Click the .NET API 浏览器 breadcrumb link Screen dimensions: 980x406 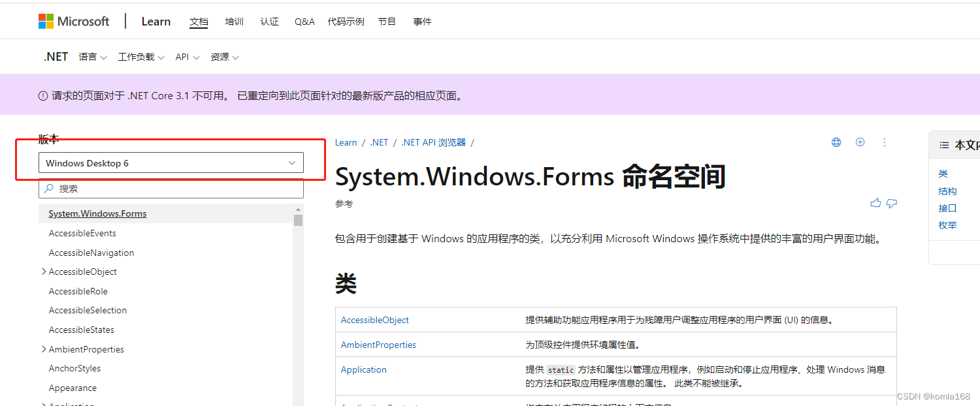tap(434, 142)
